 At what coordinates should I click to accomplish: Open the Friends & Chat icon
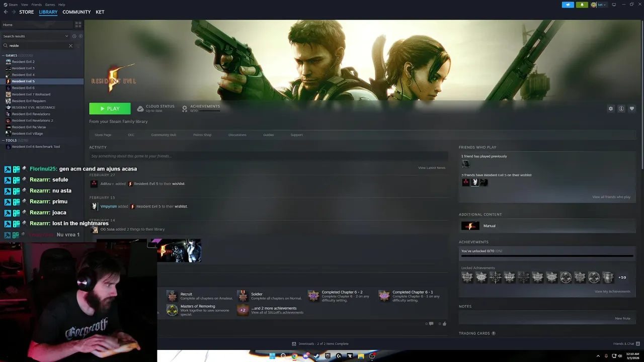point(637,344)
